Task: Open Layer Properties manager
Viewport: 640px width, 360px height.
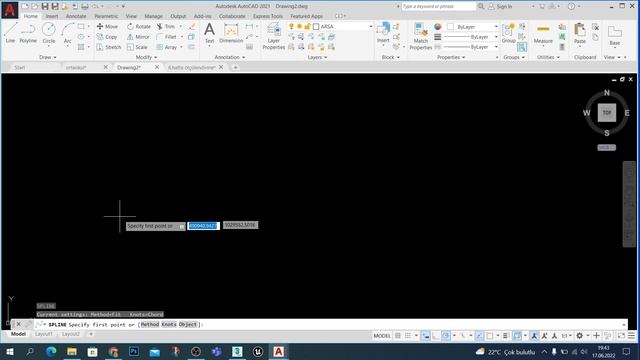Action: [x=273, y=36]
